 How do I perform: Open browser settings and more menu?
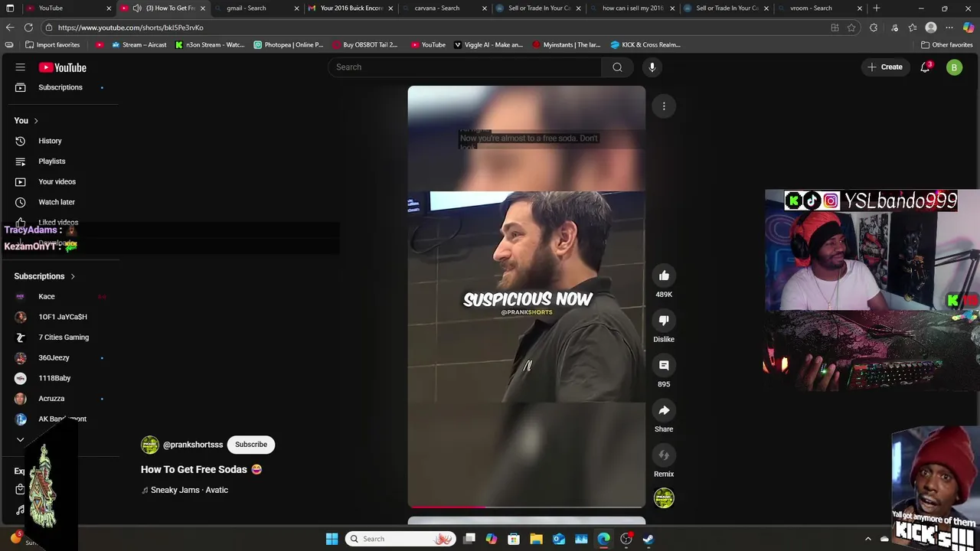(949, 28)
